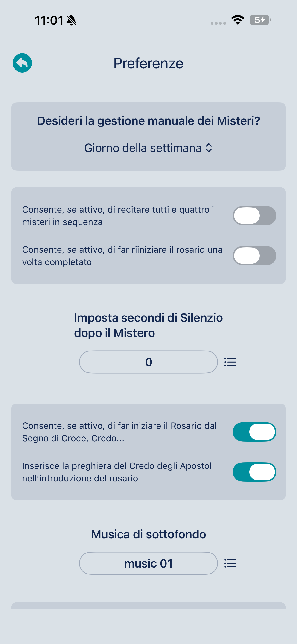
Task: Open list icon next to music 01 field
Action: 230,563
